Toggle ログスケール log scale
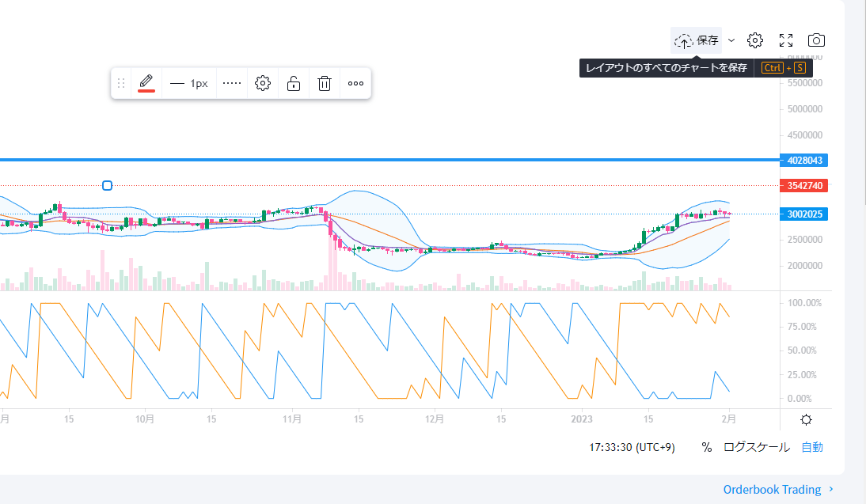 [x=756, y=447]
